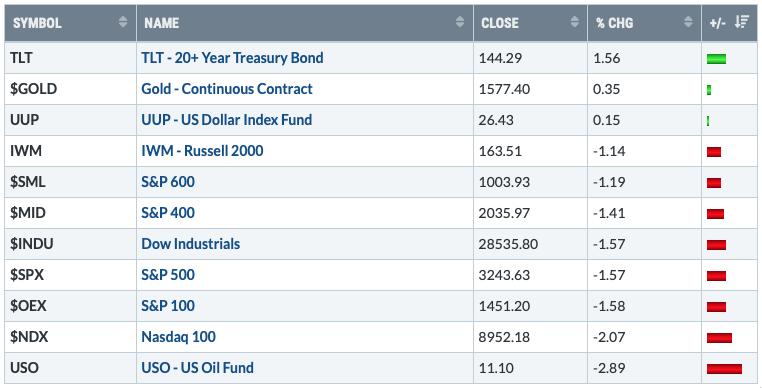Image resolution: width=762 pixels, height=388 pixels.
Task: Open the S&P 400 link
Action: 168,213
